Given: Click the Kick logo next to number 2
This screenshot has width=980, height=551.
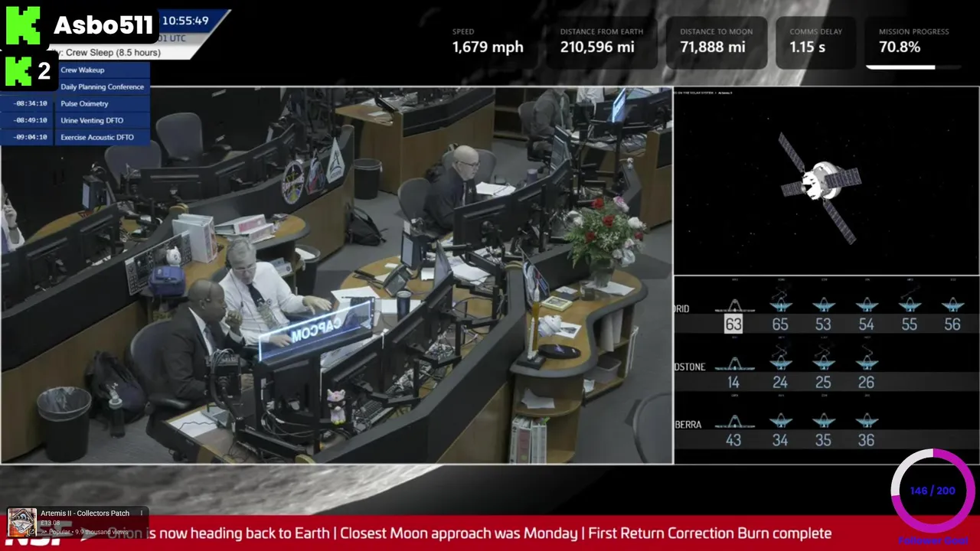Looking at the screenshot, I should click(x=18, y=71).
